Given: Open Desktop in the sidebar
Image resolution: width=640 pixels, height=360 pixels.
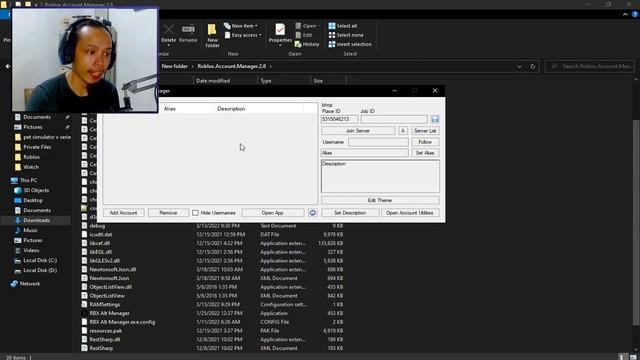Looking at the screenshot, I should coord(29,200).
